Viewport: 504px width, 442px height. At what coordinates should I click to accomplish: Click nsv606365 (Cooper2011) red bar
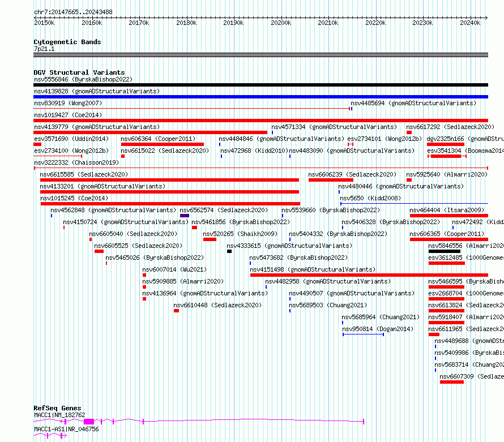[x=449, y=239]
